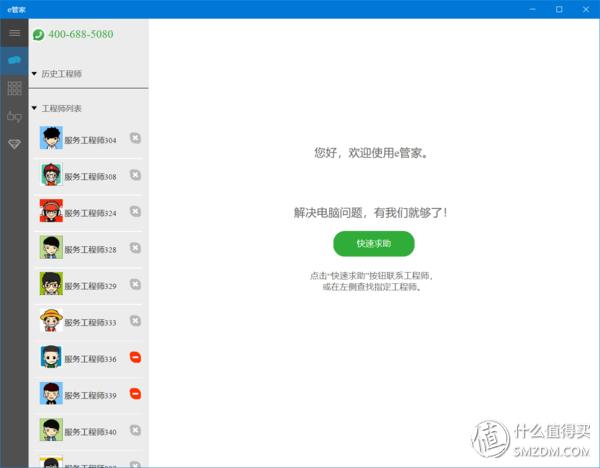This screenshot has height=468, width=600.
Task: Click avatar of 服务工程师340
Action: click(x=51, y=429)
